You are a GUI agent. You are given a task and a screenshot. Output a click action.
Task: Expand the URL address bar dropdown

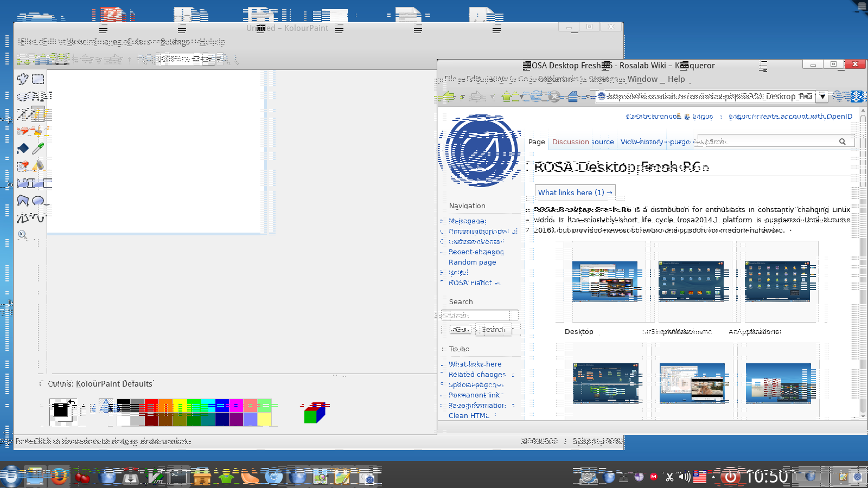coord(822,97)
